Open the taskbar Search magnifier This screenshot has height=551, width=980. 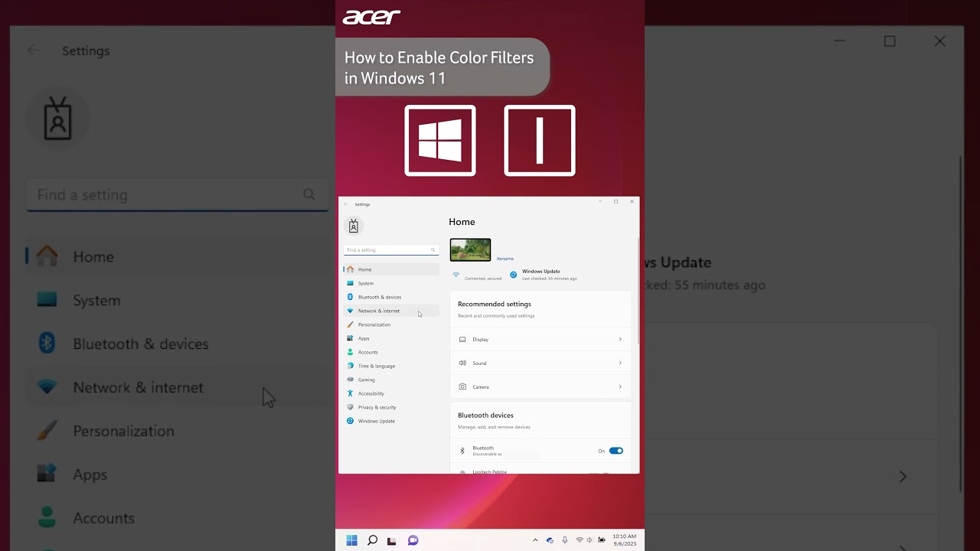372,540
